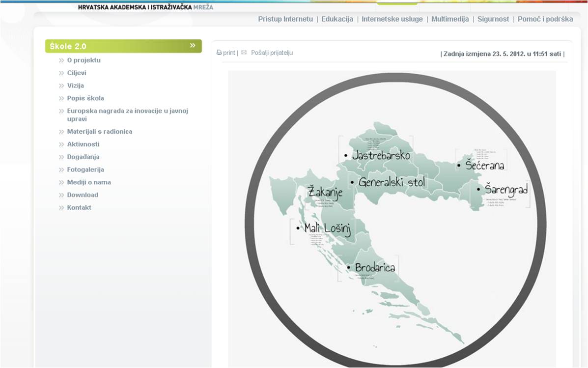This screenshot has width=588, height=368.
Task: Open the Kontakt page
Action: 79,208
